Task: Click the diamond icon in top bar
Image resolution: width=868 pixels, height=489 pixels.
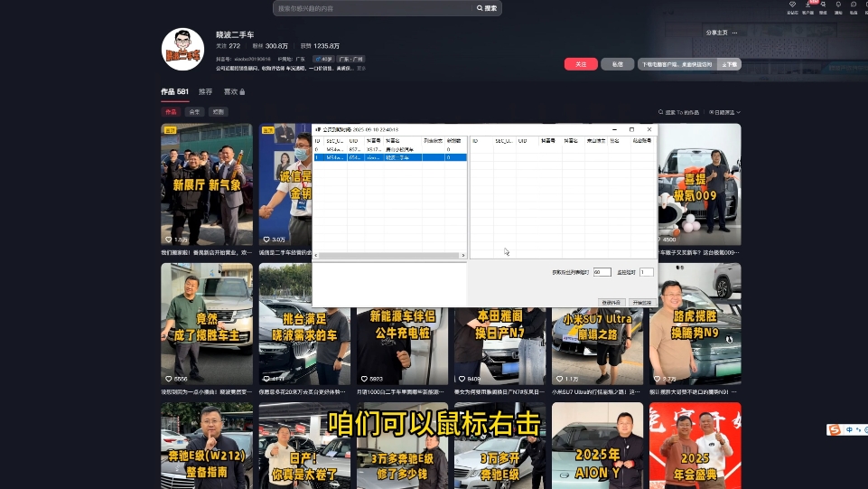Action: point(792,5)
